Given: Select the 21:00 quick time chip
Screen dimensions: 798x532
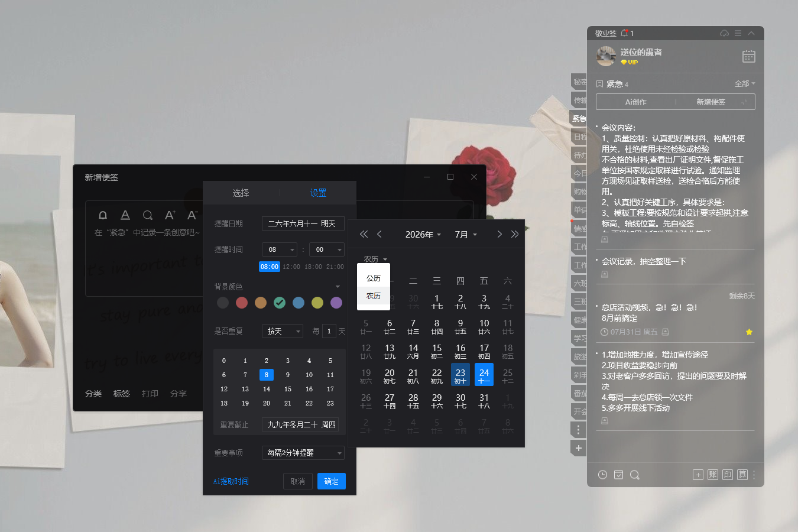Looking at the screenshot, I should (x=335, y=267).
